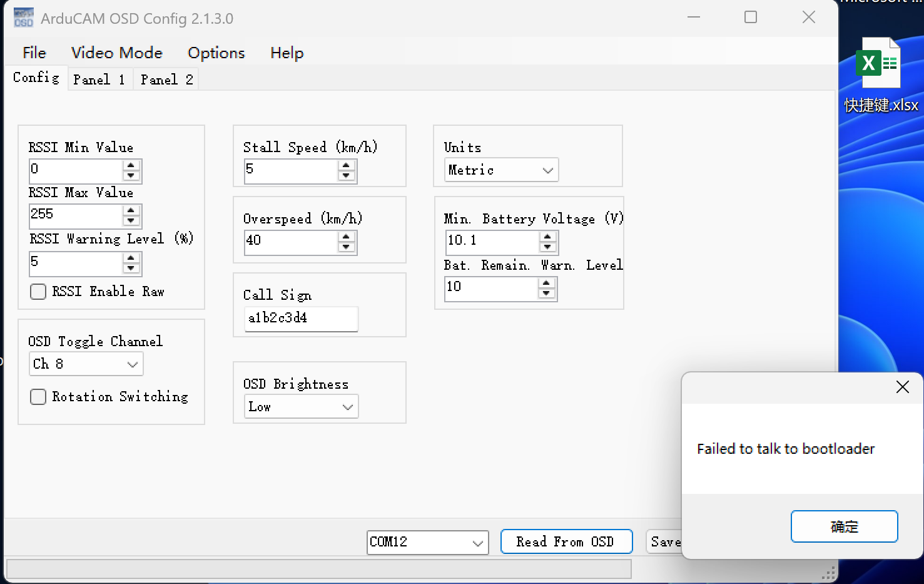Click the partially hidden Save button
Screen dimensions: 924x584
point(664,541)
